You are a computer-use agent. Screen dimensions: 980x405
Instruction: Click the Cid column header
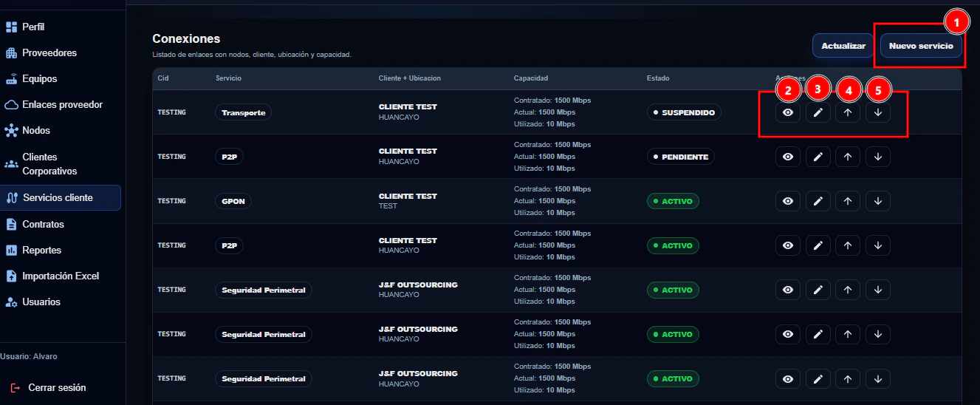pos(163,78)
